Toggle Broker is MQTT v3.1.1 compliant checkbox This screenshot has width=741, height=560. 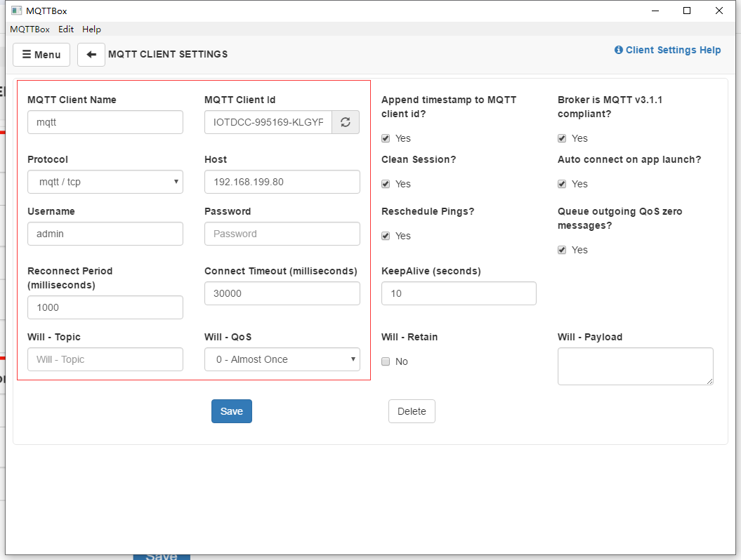tap(562, 138)
